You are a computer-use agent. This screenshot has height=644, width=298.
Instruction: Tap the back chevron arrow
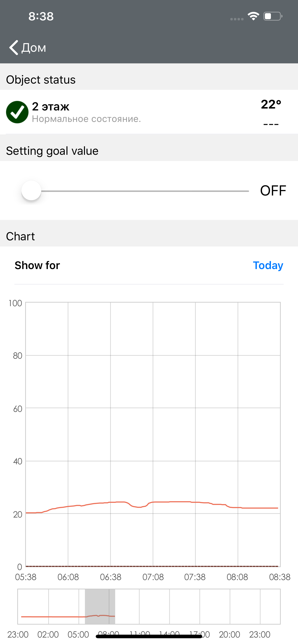pos(14,47)
